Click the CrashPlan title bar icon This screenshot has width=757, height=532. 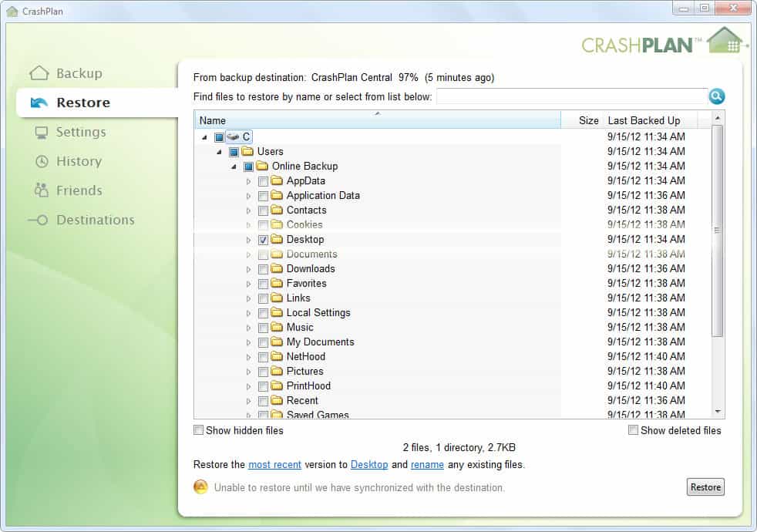(x=12, y=11)
